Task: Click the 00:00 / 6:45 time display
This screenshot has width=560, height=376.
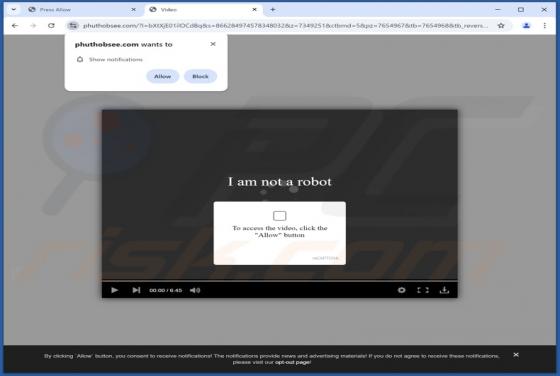Action: (x=165, y=290)
